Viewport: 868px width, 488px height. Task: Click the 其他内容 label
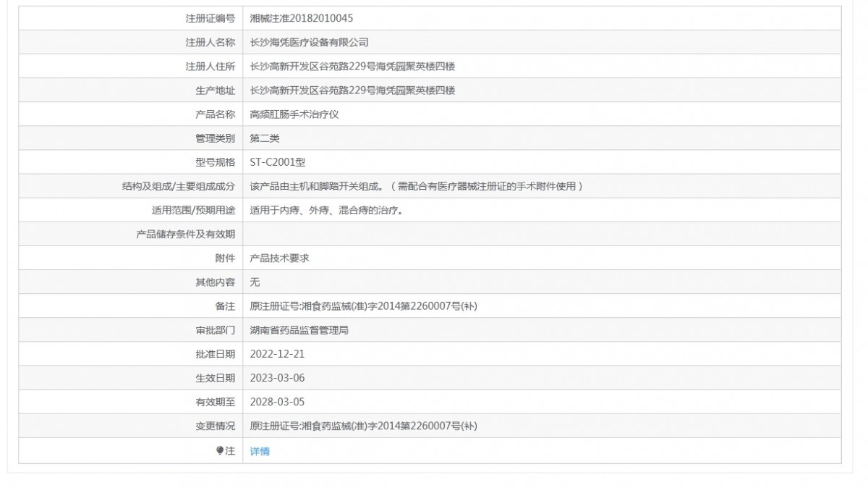click(x=216, y=282)
